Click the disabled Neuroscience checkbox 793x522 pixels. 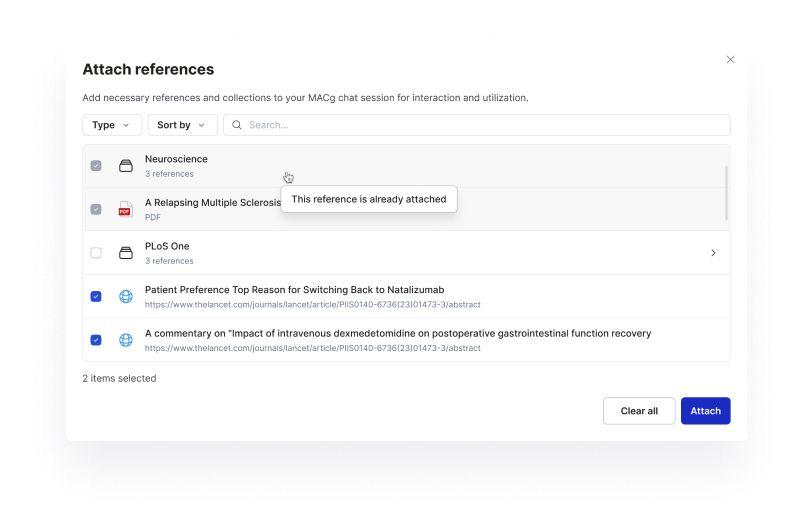click(x=96, y=166)
